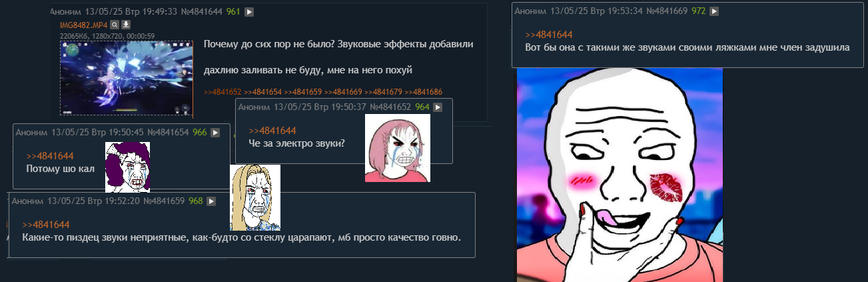The image size is (868, 282).
Task: Expand post menu arrow of post №4841669
Action: click(x=714, y=11)
